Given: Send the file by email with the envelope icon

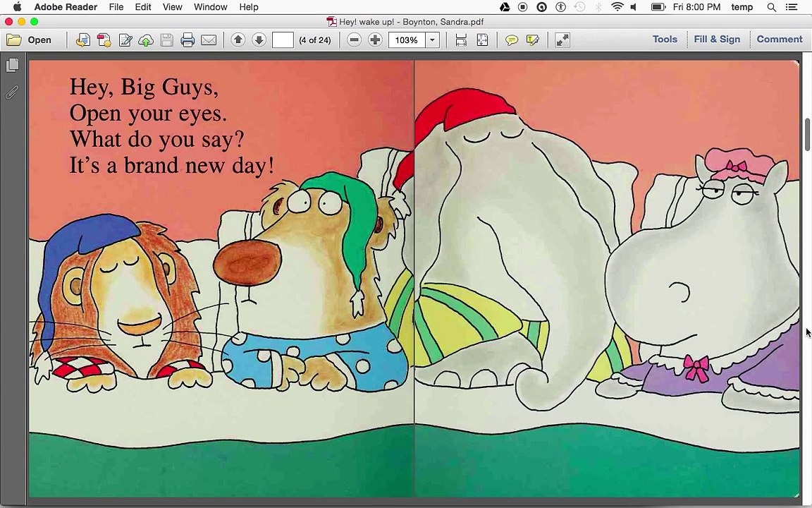Looking at the screenshot, I should click(x=209, y=40).
